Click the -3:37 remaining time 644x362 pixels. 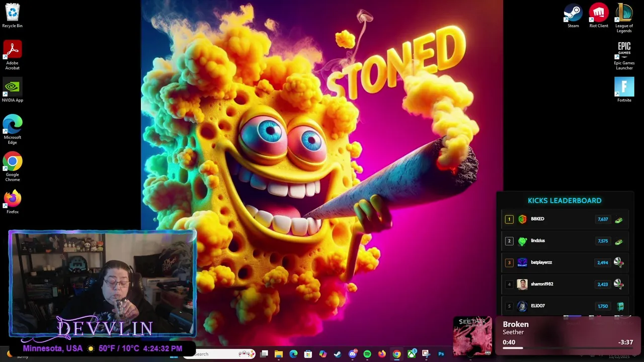coord(625,342)
